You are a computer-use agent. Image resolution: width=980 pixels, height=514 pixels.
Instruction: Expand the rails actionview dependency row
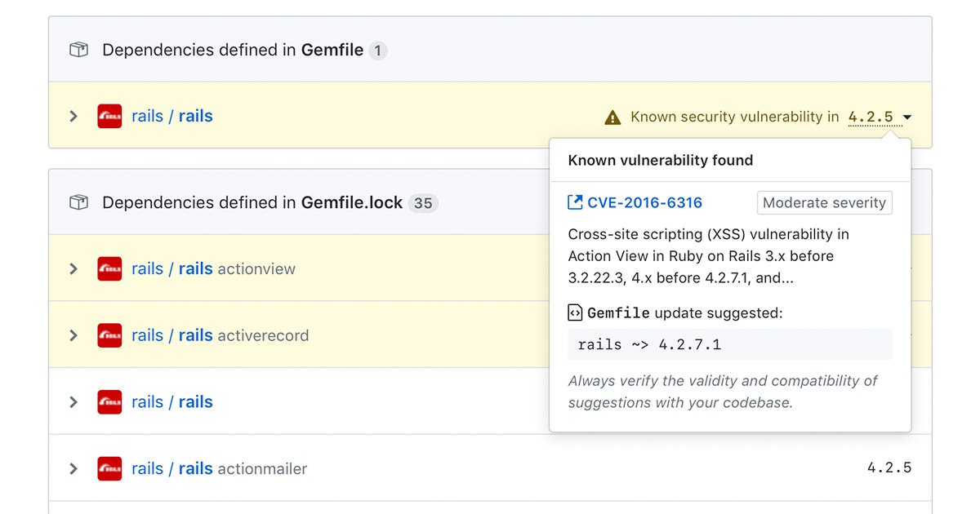tap(73, 269)
